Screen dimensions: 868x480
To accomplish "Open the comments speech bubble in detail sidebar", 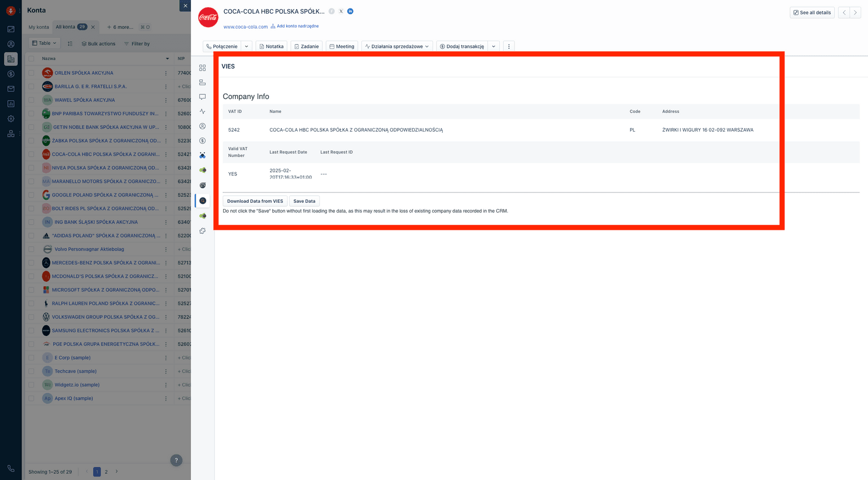I will (x=202, y=97).
